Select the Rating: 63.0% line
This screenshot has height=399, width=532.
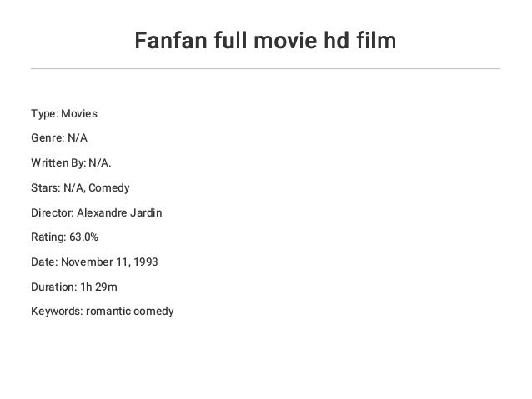(x=64, y=237)
